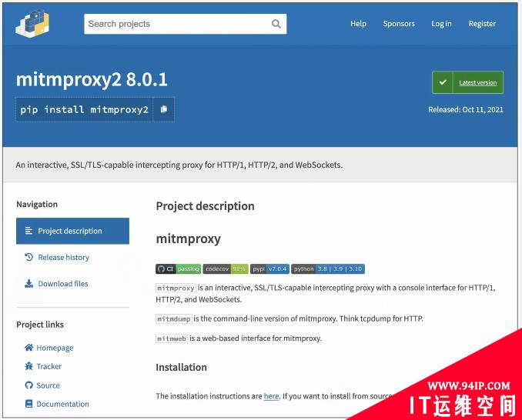
Task: Open the Sponsors page
Action: pyautogui.click(x=399, y=24)
